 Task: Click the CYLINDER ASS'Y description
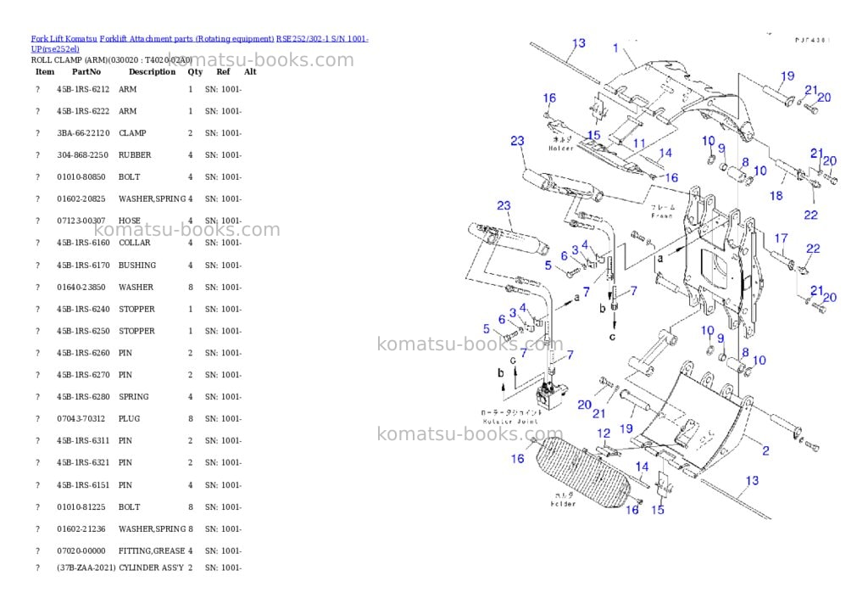point(151,567)
